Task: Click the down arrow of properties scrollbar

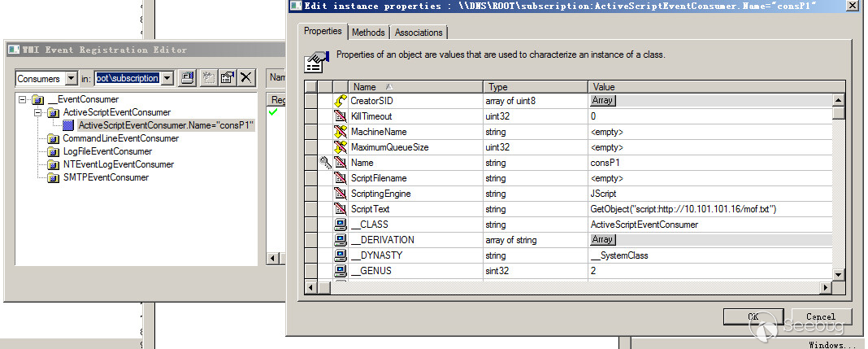Action: click(839, 274)
